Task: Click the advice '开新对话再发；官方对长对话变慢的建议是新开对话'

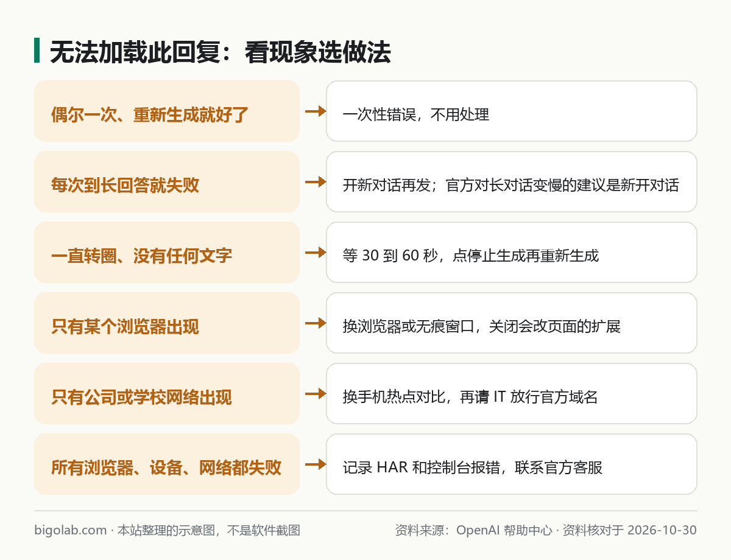Action: 512,181
